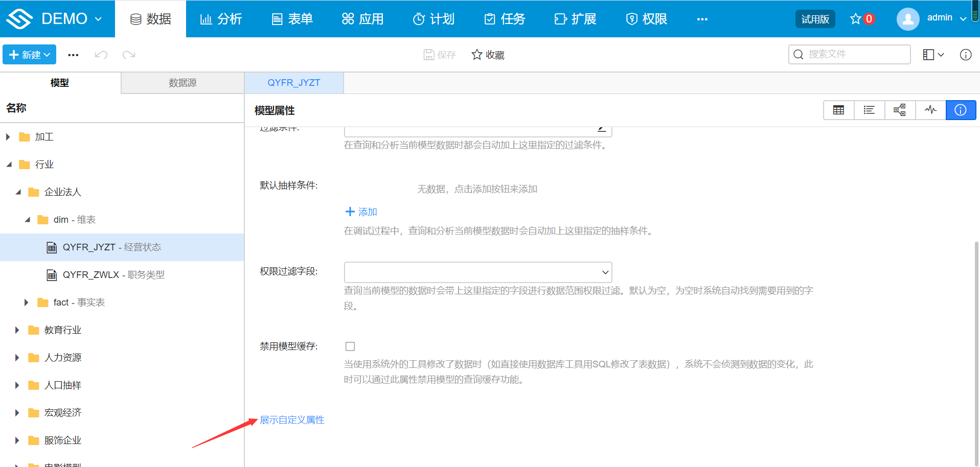Collapse the dim - 维表 folder
The image size is (980, 467).
pos(27,219)
